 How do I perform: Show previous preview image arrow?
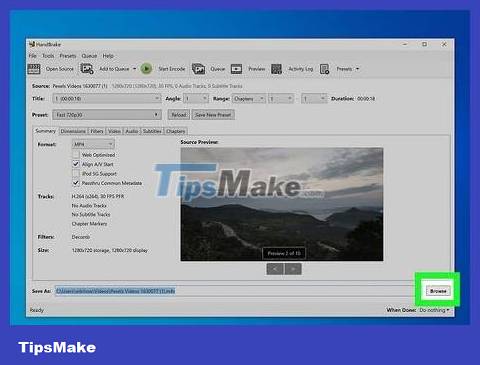tap(275, 269)
